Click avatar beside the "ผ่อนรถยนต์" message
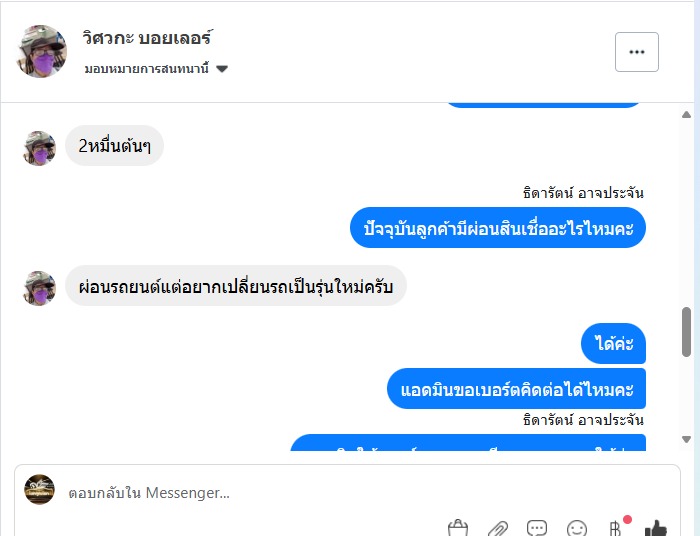Screen dimensions: 700x536 tap(39, 288)
